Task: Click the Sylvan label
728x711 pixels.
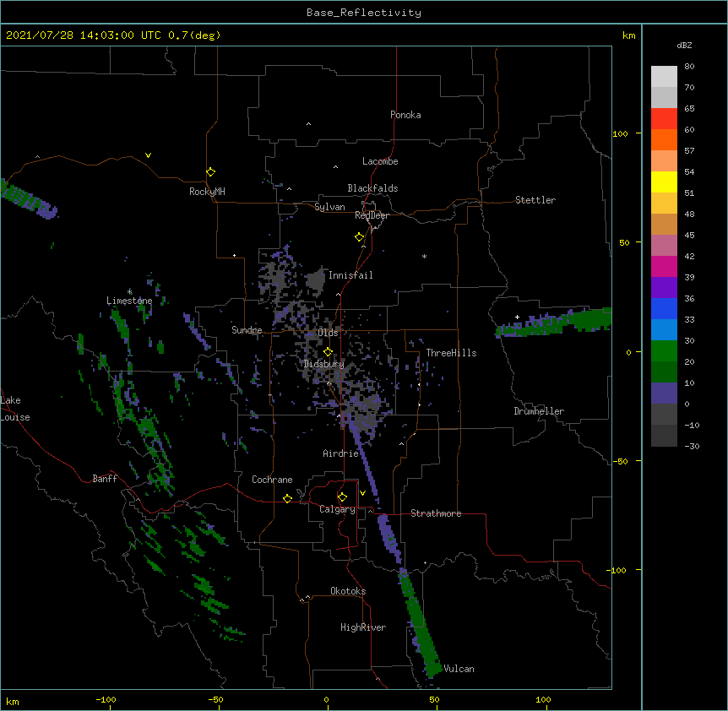Action: (329, 207)
